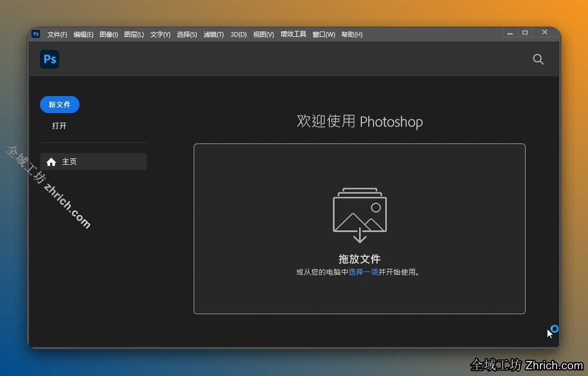Click the 拖放文件 heading text
The image size is (588, 376).
[360, 259]
